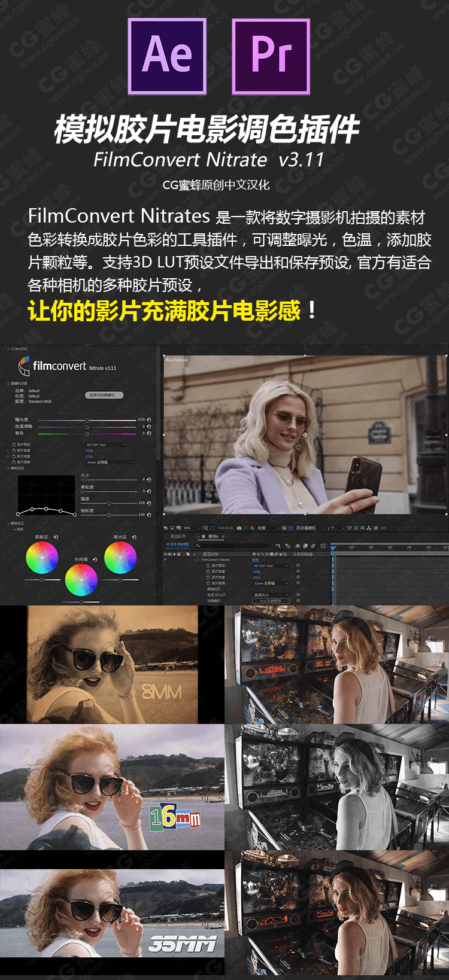Screen dimensions: 449x980
Task: Click the 16mm sample image
Action: pyautogui.click(x=112, y=787)
